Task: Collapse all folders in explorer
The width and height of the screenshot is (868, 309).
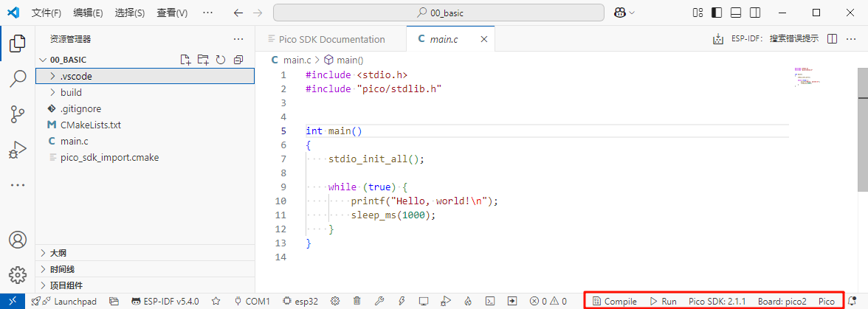Action: [x=238, y=60]
